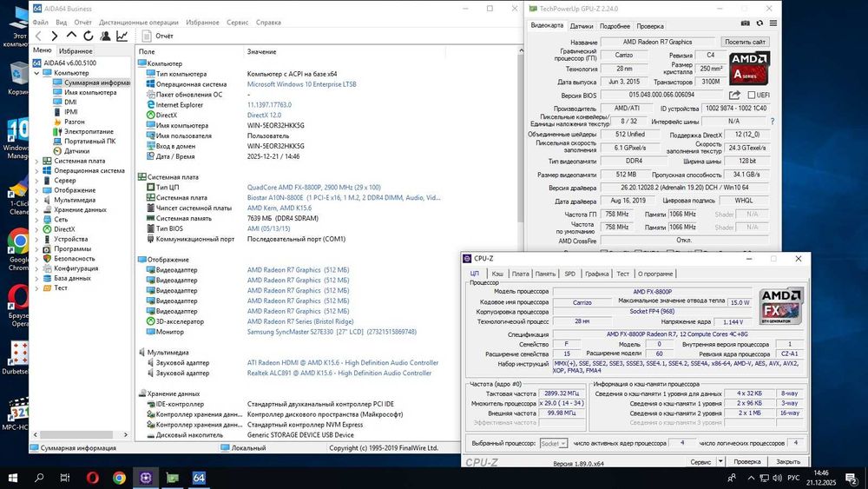868x489 pixels.
Task: Expand the Отображение tree node
Action: tap(37, 190)
